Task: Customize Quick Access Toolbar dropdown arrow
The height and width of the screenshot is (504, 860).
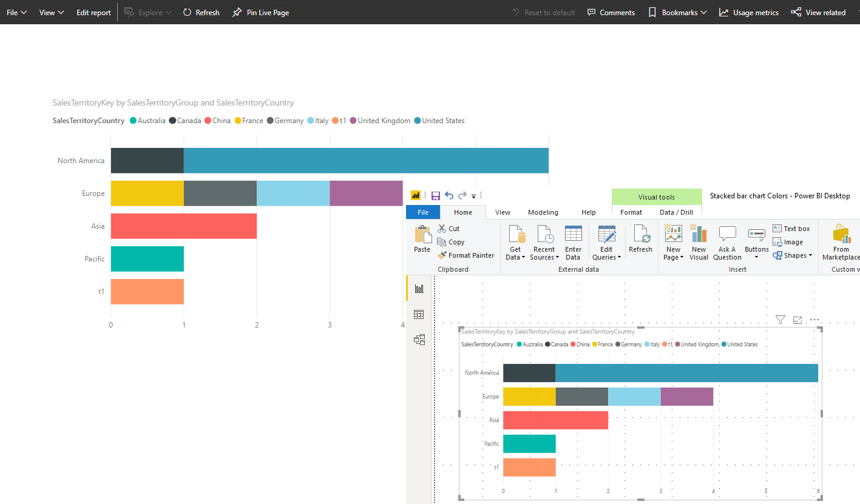Action: click(x=473, y=196)
